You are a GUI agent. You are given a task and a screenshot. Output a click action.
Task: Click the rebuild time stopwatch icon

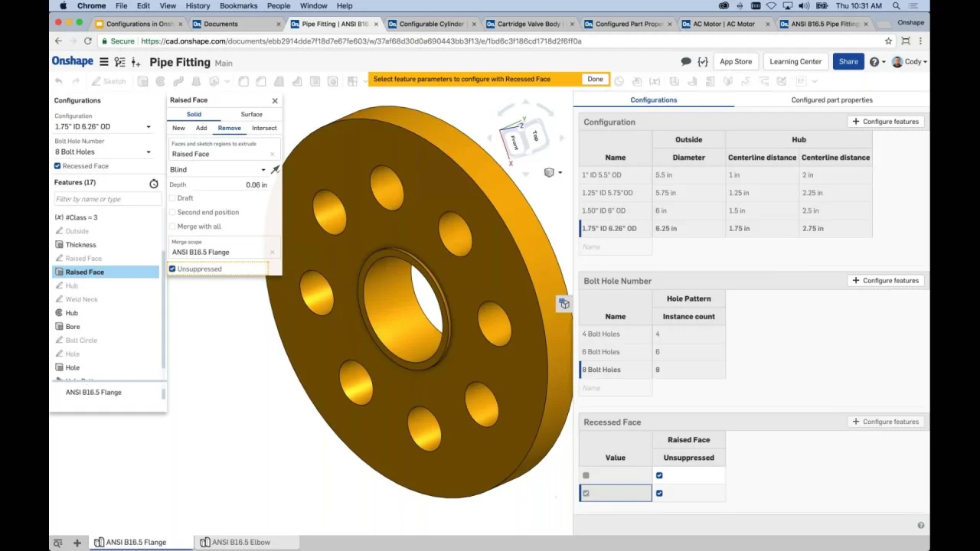point(154,184)
